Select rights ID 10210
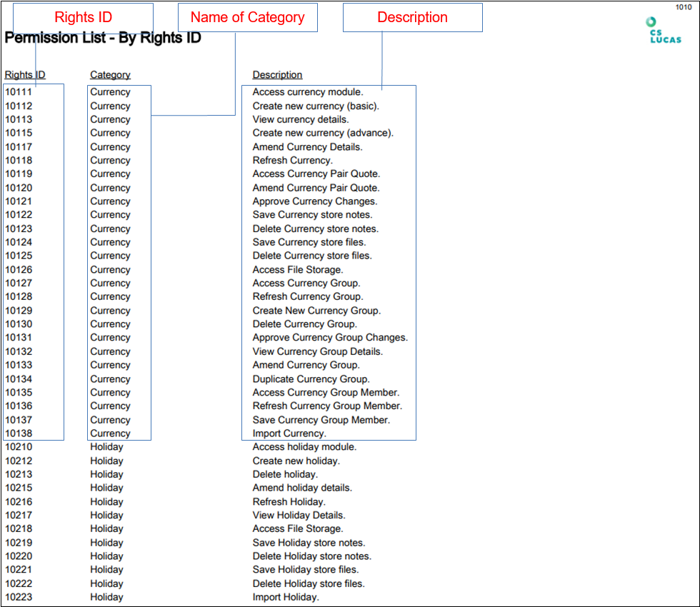This screenshot has width=700, height=607. pos(19,447)
